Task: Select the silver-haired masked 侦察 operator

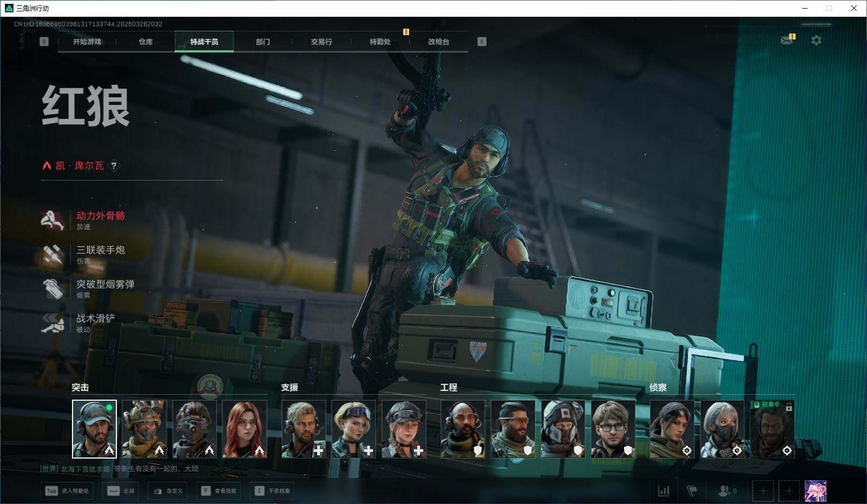Action: (x=722, y=429)
